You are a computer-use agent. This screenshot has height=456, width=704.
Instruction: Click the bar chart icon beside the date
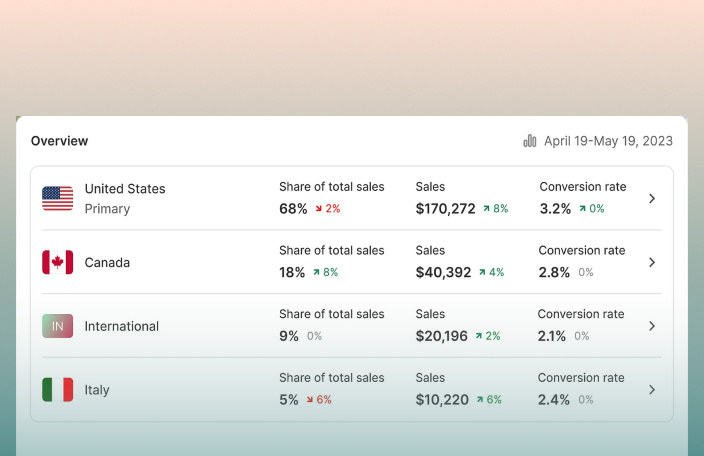pos(530,141)
